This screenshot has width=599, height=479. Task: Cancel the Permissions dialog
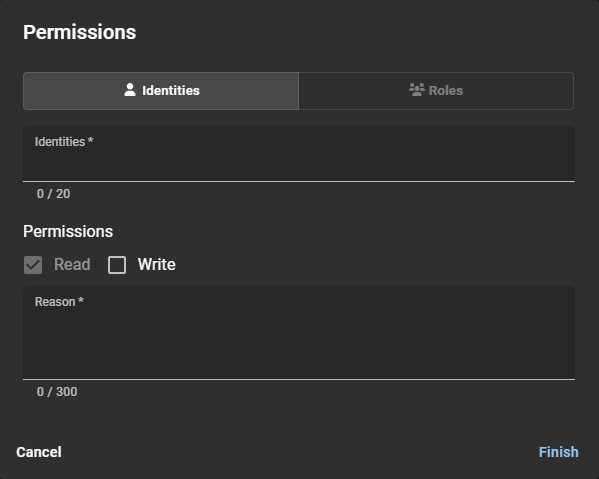pyautogui.click(x=39, y=452)
